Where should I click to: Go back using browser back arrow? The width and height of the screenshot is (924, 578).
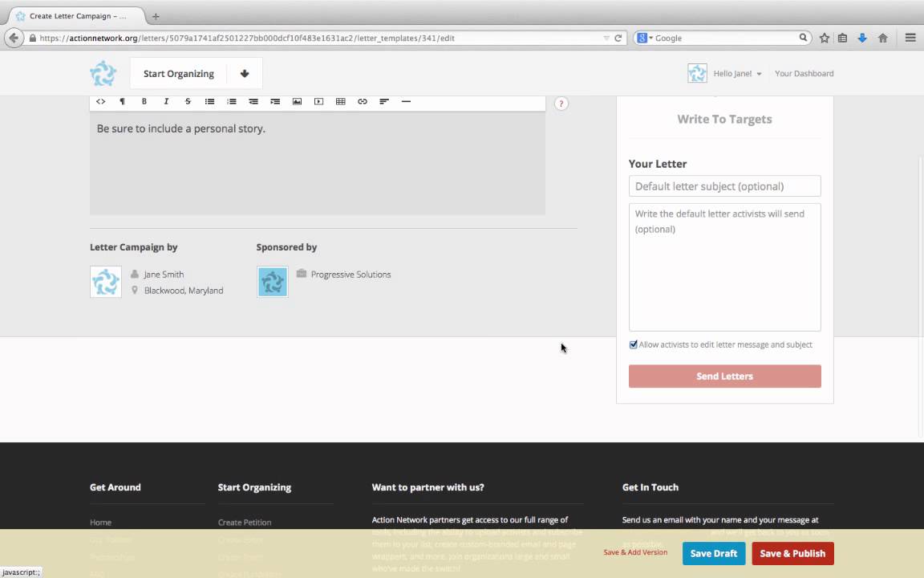click(14, 38)
